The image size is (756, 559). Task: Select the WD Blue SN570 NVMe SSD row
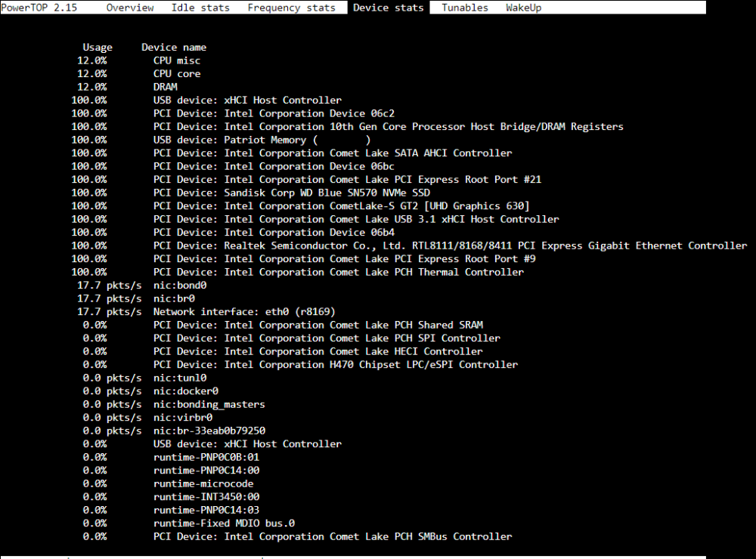click(251, 193)
